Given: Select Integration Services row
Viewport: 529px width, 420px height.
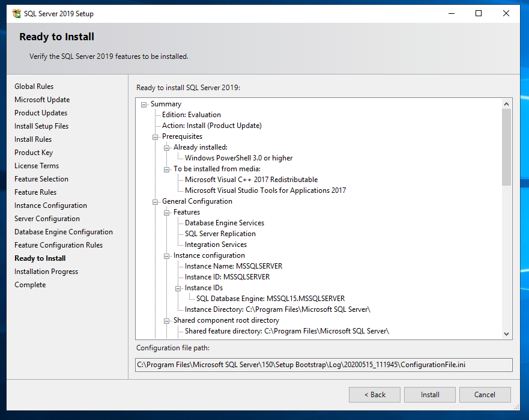Looking at the screenshot, I should point(216,245).
